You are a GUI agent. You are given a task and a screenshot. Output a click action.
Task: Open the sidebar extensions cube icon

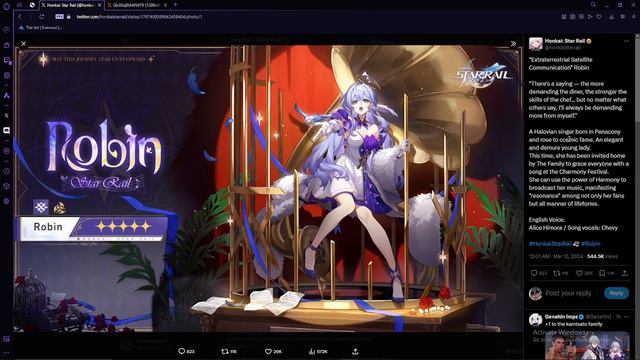coord(7,186)
